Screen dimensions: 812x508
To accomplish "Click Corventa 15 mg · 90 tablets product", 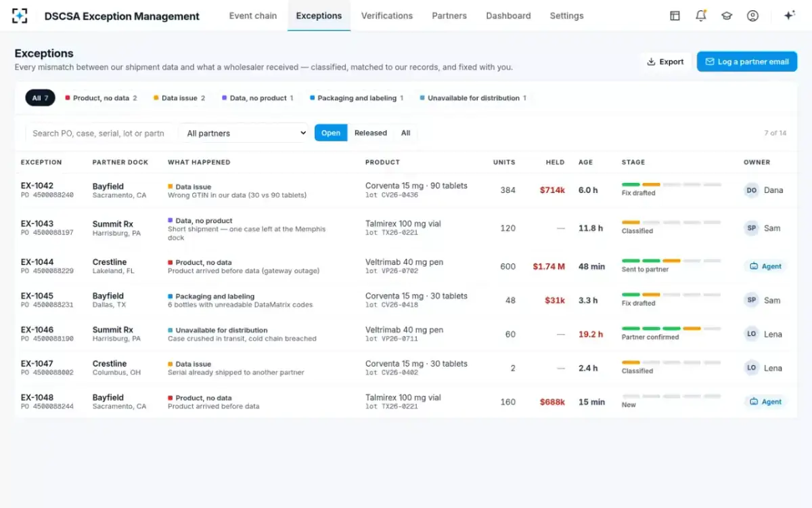I will (x=416, y=186).
